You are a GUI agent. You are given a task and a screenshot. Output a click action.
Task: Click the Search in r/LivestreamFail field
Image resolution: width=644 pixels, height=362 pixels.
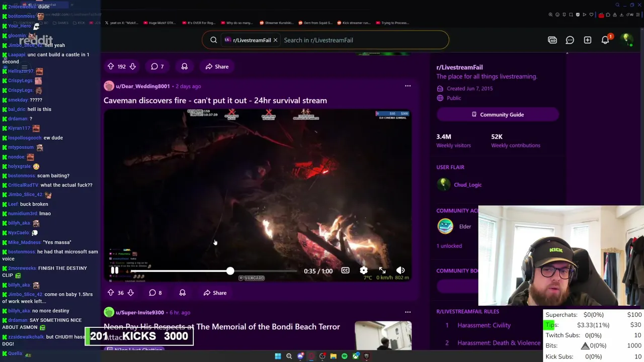[362, 40]
